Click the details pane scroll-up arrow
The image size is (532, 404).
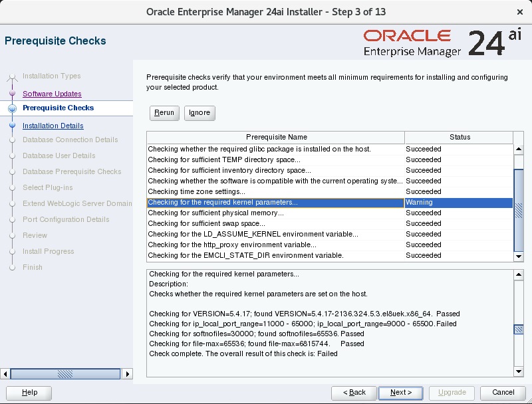(x=519, y=274)
